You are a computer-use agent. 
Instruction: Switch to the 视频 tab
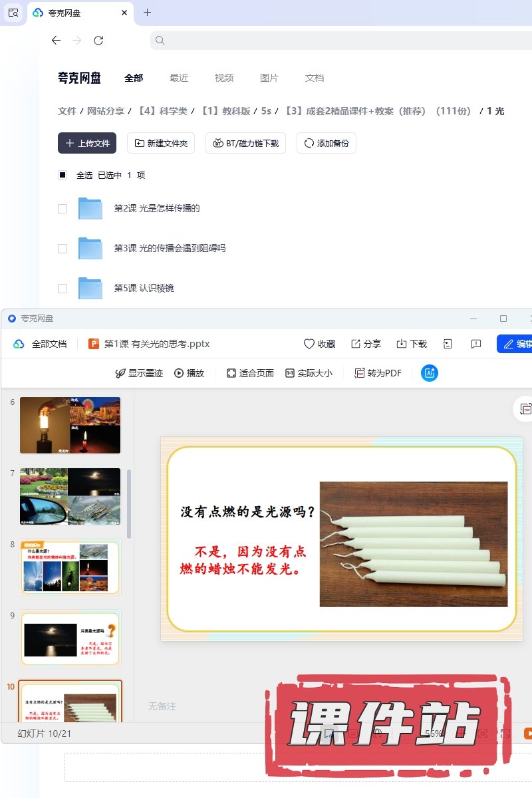pos(224,78)
